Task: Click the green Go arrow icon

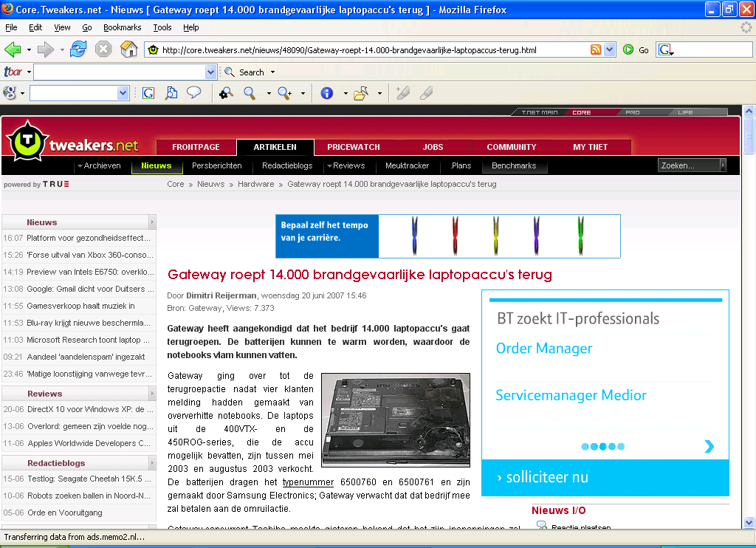Action: [x=628, y=49]
